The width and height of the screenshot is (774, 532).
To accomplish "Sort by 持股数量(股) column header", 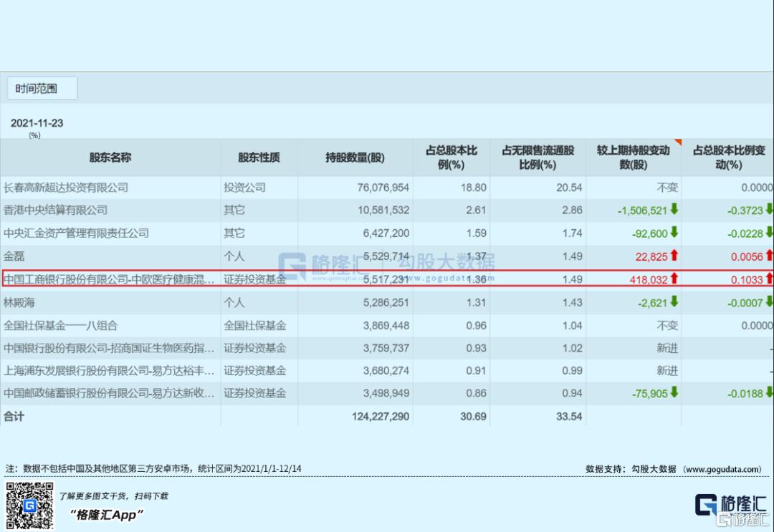I will pos(355,158).
